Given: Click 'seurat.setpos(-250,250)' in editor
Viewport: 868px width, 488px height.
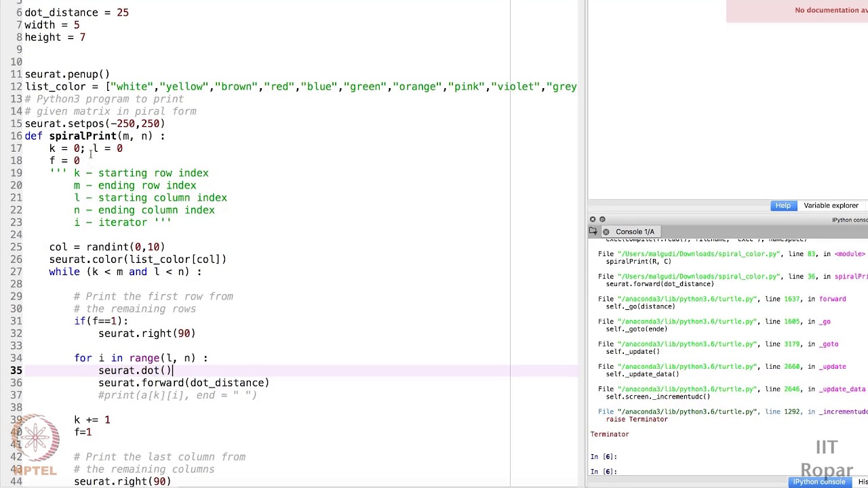Looking at the screenshot, I should (x=95, y=124).
